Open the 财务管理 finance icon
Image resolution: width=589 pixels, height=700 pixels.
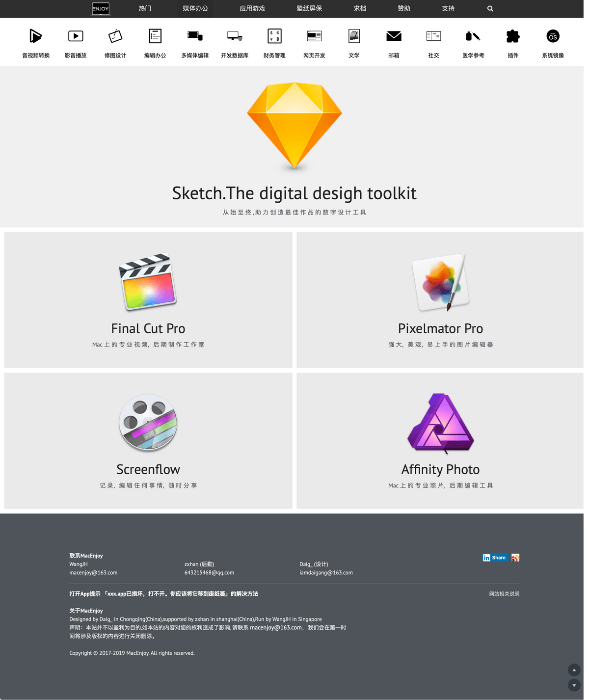274,36
